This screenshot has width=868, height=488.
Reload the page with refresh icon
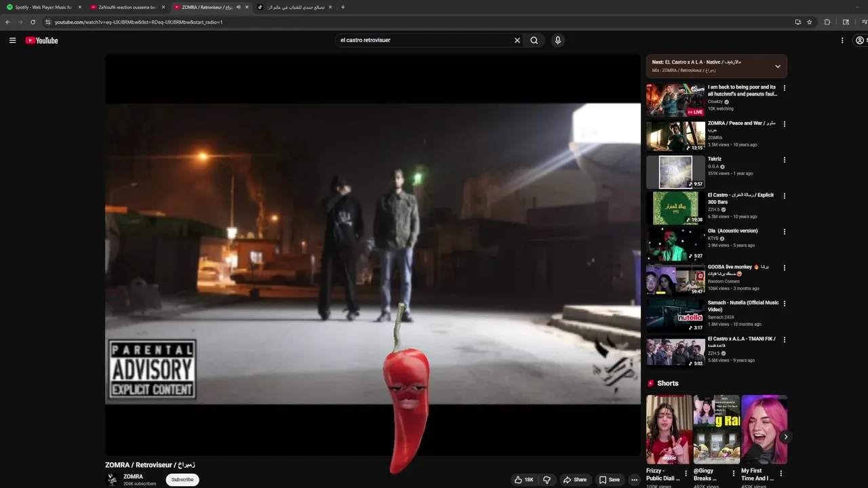pyautogui.click(x=33, y=22)
